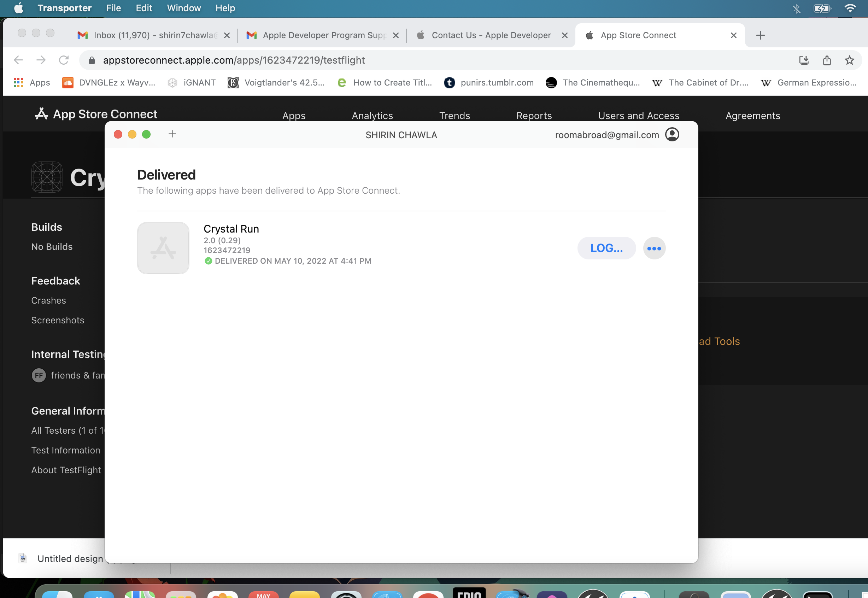This screenshot has height=598, width=868.
Task: Open the delivery LOG... button
Action: tap(606, 248)
